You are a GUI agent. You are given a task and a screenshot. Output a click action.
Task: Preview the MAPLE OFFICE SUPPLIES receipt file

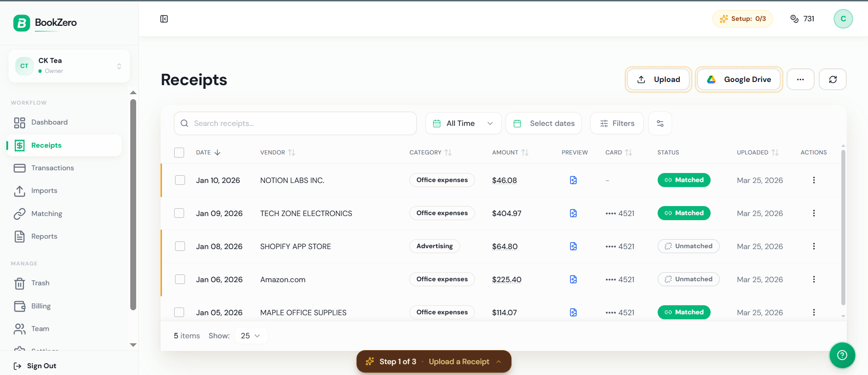[x=573, y=312]
